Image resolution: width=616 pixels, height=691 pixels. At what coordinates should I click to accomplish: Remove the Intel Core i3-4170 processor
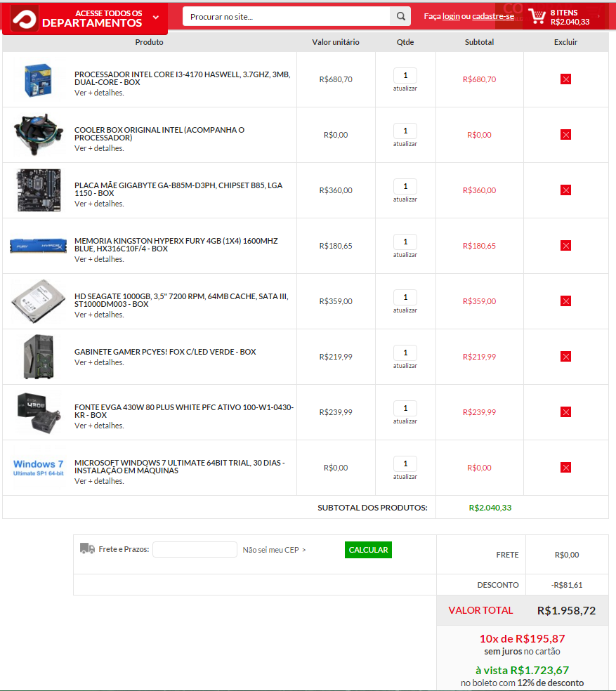click(565, 79)
